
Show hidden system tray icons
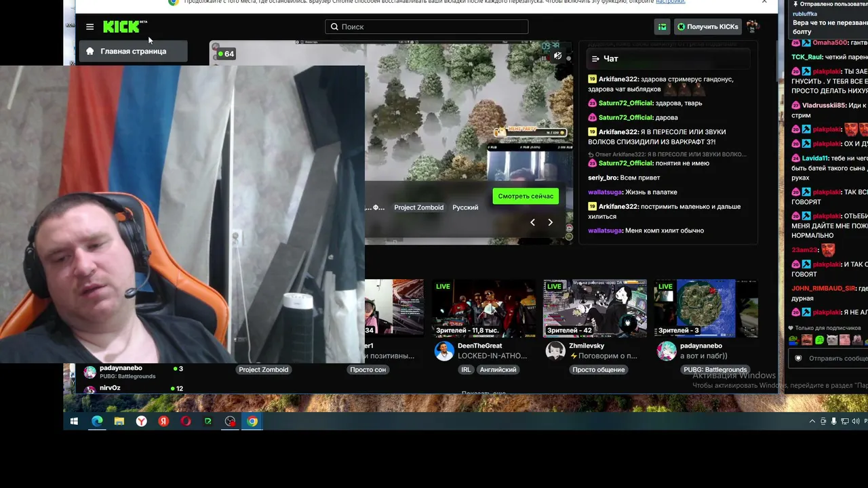pyautogui.click(x=812, y=422)
